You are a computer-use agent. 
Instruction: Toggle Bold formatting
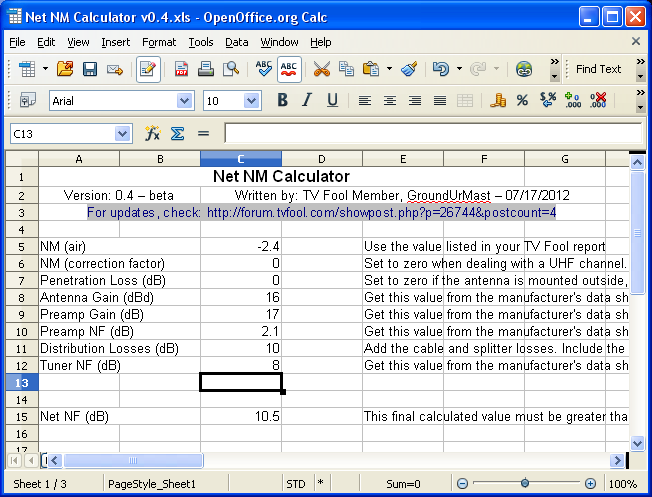[x=283, y=100]
